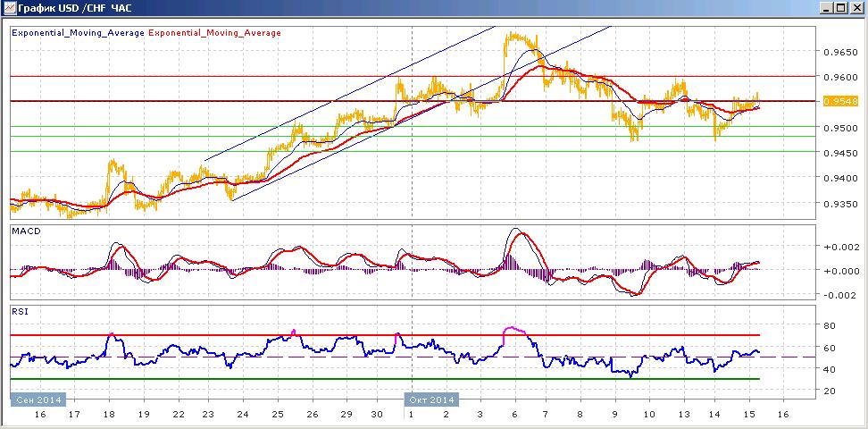
Task: Click the current price tag 0.9548
Action: (x=840, y=101)
